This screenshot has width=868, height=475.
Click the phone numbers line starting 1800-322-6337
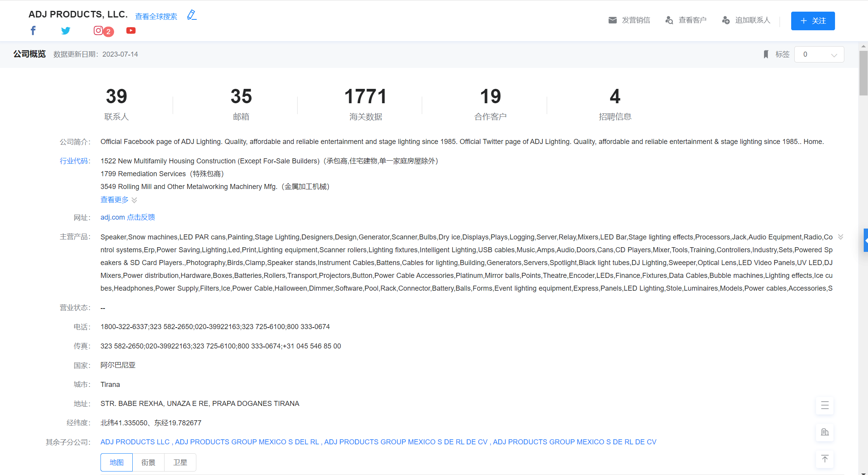point(215,327)
